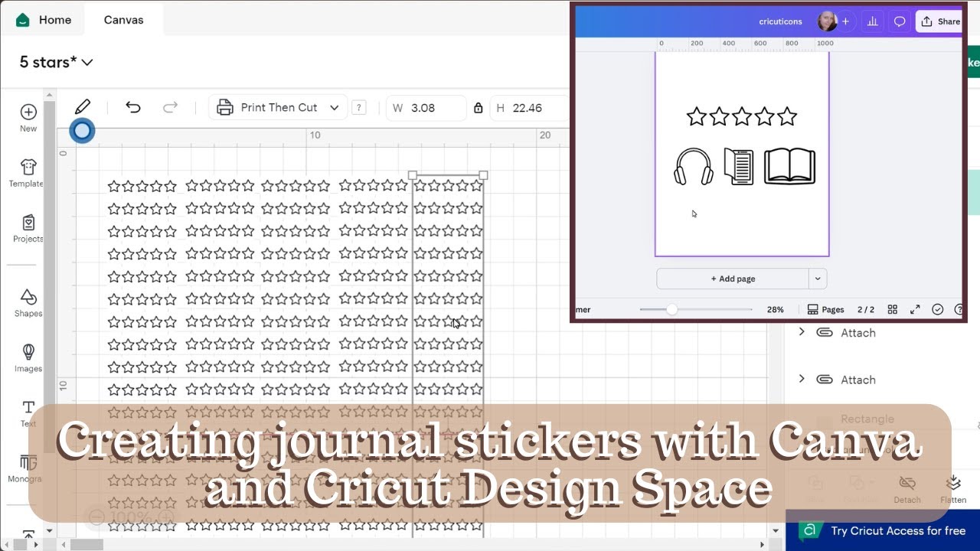Click the Canva fullscreen expand icon
This screenshot has width=980, height=551.
(x=915, y=310)
